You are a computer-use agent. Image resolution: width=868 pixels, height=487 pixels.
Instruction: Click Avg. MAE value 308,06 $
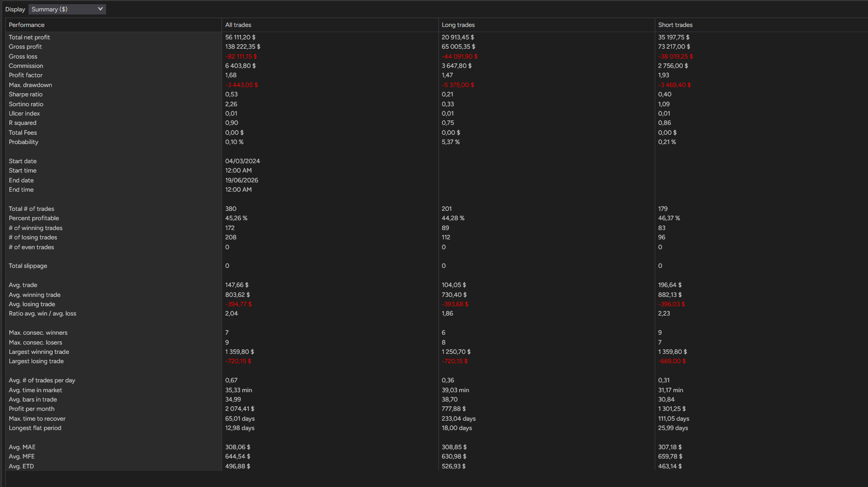[x=238, y=447]
